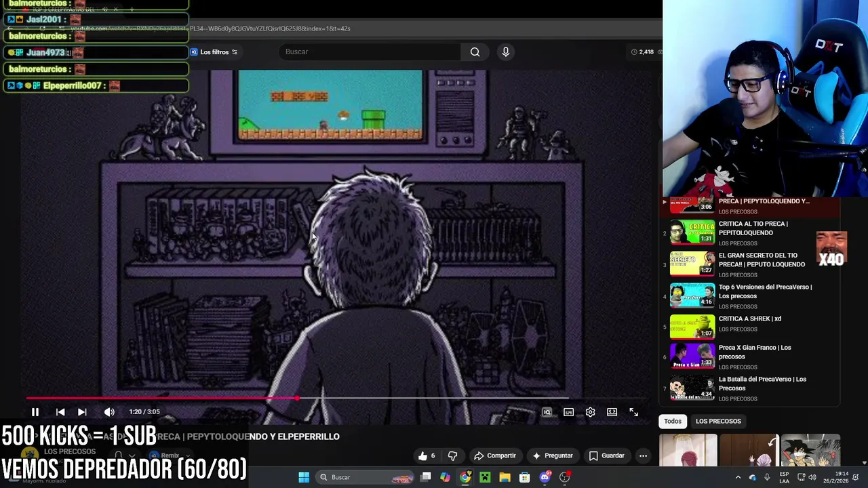Mute the video player volume

[109, 412]
